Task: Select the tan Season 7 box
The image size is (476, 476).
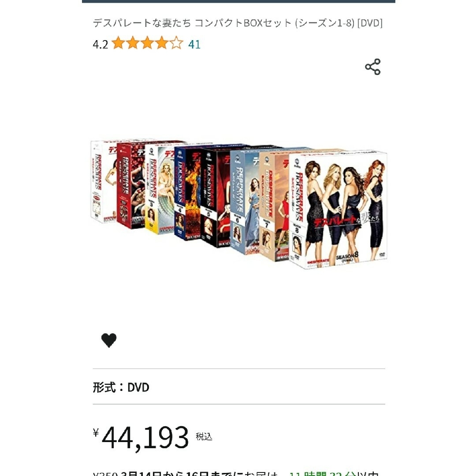Action: [274, 206]
